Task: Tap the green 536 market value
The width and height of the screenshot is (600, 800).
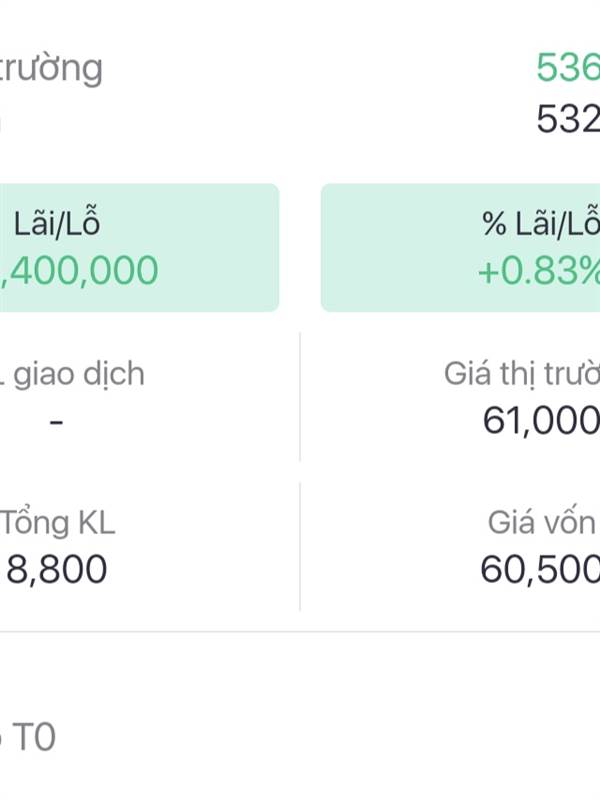Action: pyautogui.click(x=568, y=67)
